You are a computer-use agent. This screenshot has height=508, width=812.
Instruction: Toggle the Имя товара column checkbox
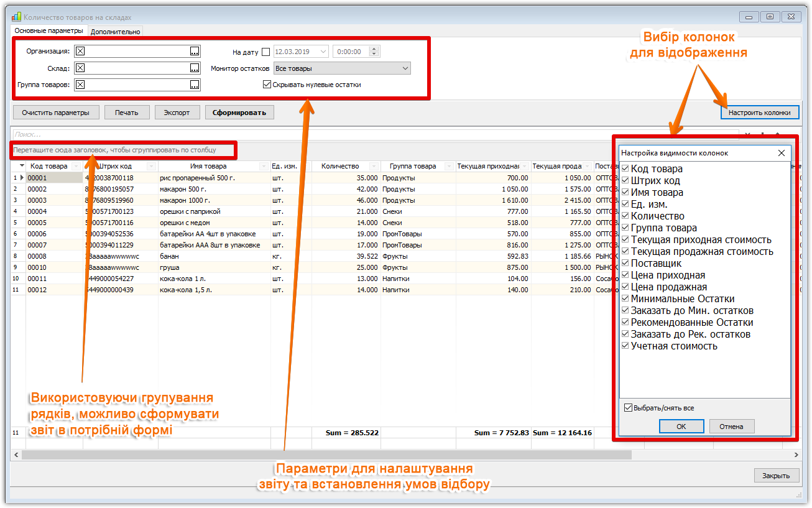(x=625, y=193)
